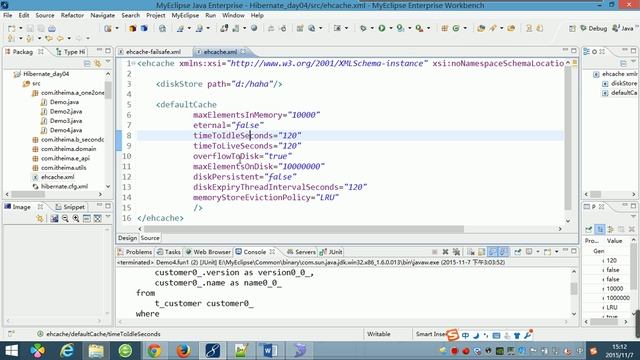Screen dimensions: 640x360
Task: Click the New Java Package icon
Action: [x=444, y=28]
